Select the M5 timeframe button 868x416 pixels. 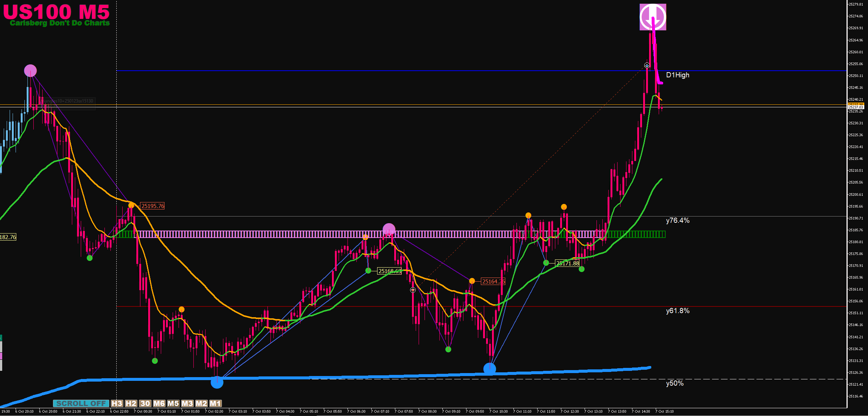point(173,403)
